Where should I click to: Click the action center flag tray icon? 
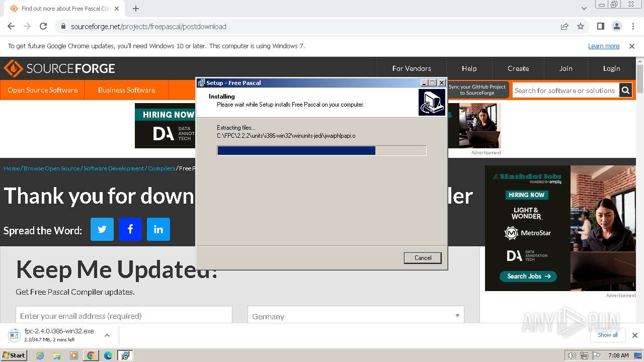tap(597, 355)
